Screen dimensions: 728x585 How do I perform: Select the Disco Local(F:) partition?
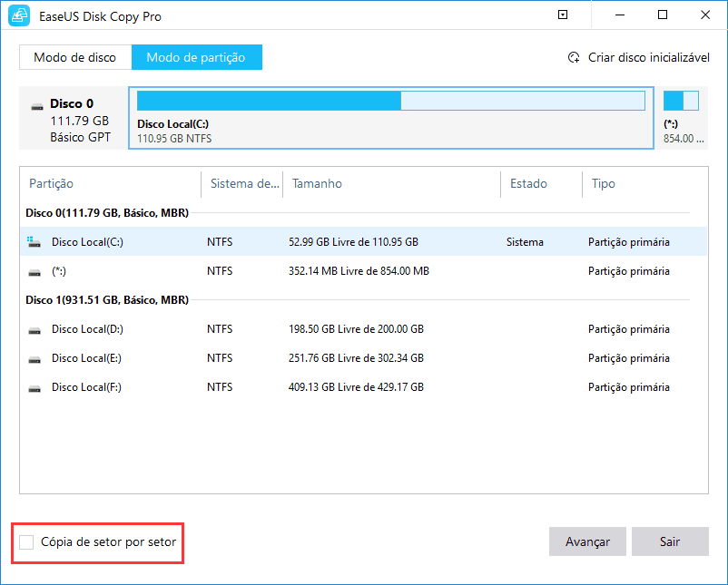[86, 387]
